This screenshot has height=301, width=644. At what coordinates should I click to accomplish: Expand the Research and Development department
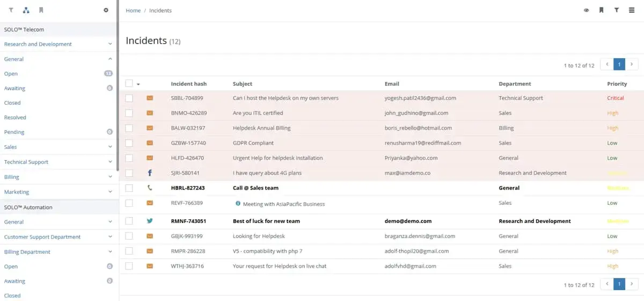[110, 44]
